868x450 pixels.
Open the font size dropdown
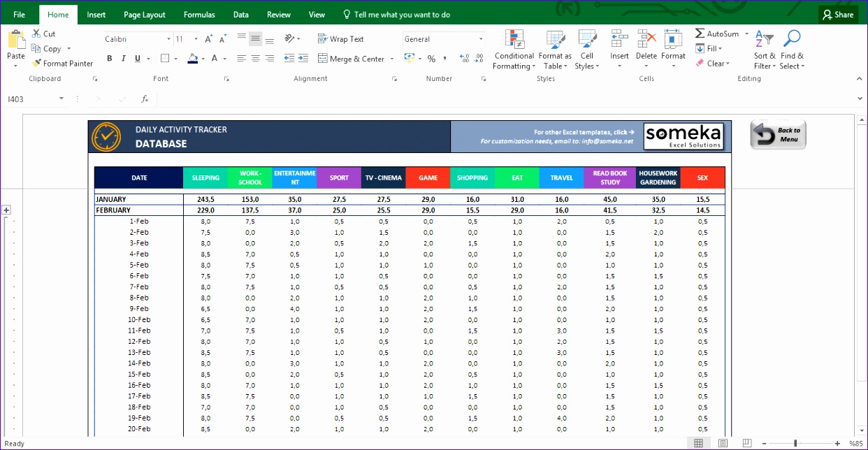click(195, 38)
